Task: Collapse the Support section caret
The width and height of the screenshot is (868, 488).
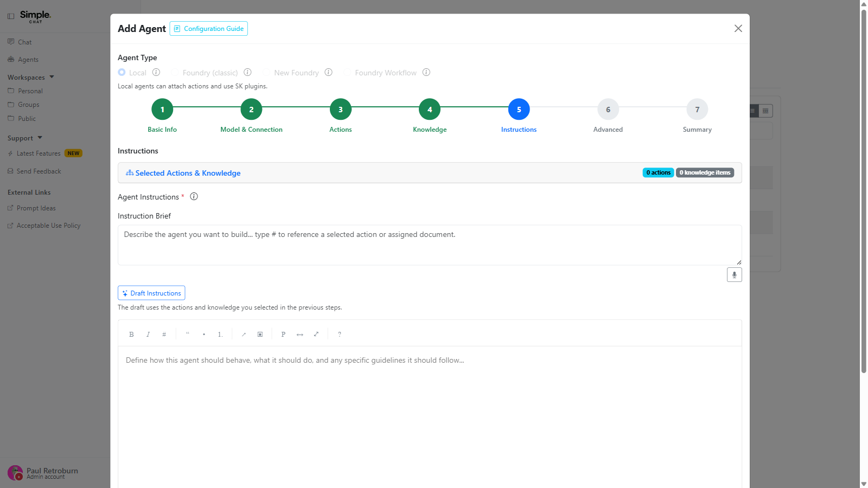Action: [x=40, y=138]
